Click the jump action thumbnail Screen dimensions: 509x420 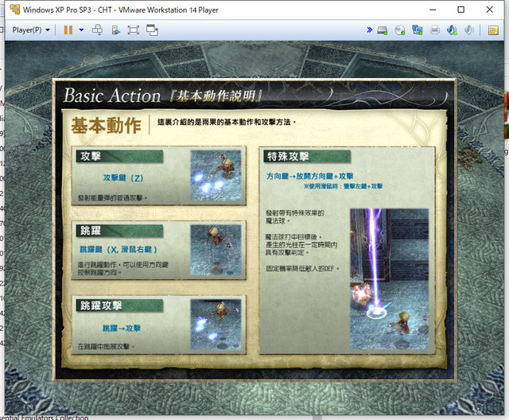coord(216,251)
